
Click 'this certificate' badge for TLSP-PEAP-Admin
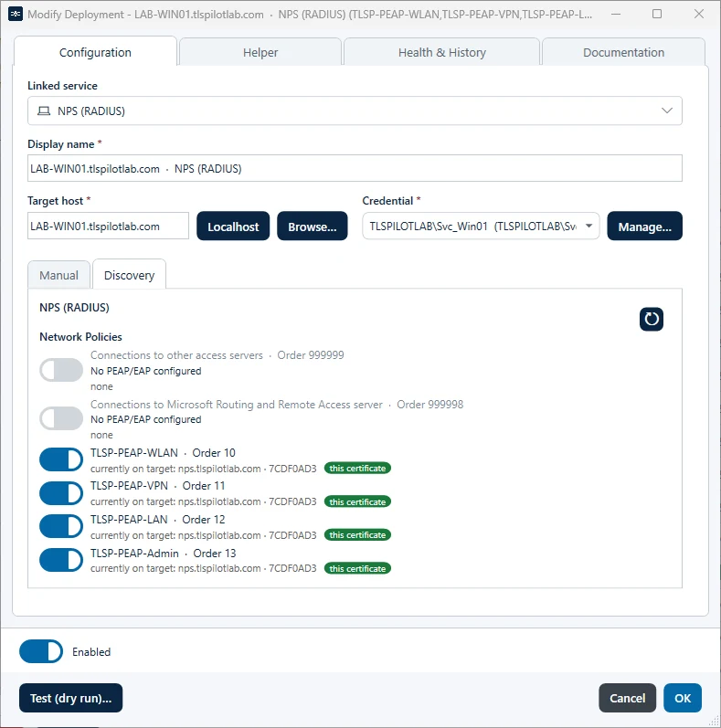tap(357, 568)
